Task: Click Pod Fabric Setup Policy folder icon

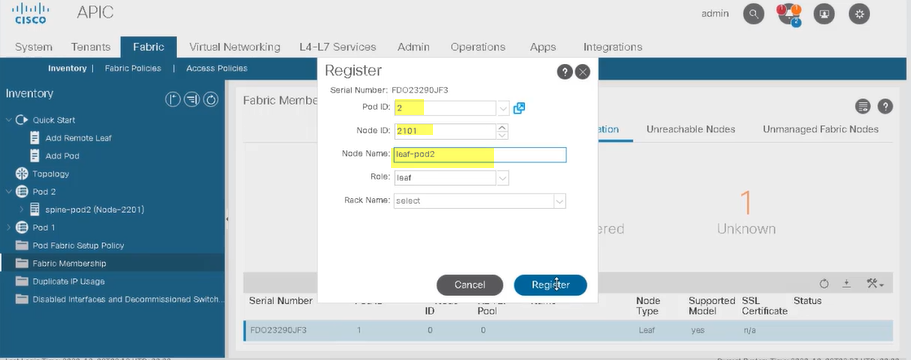Action: 21,245
